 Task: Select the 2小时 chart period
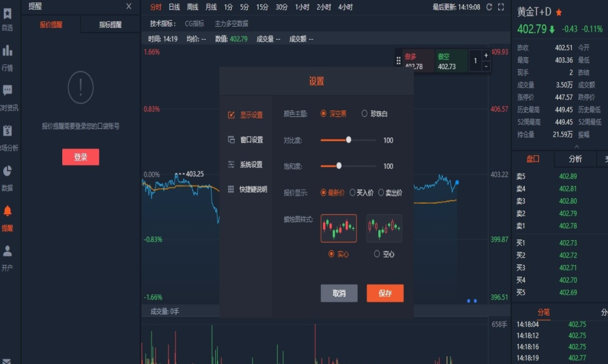click(x=324, y=7)
